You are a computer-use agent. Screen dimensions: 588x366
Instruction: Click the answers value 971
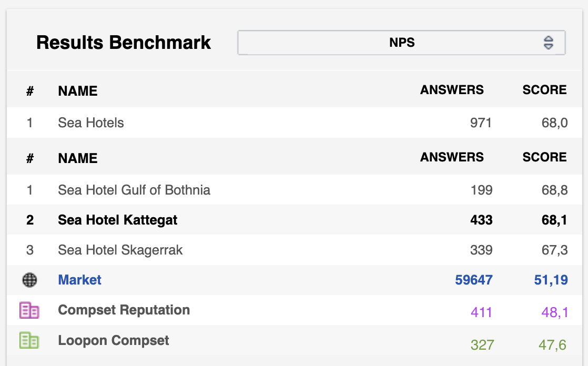pos(481,123)
